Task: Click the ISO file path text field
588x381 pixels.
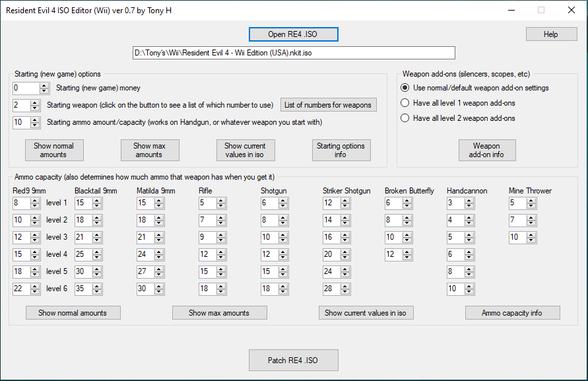Action: pyautogui.click(x=293, y=53)
